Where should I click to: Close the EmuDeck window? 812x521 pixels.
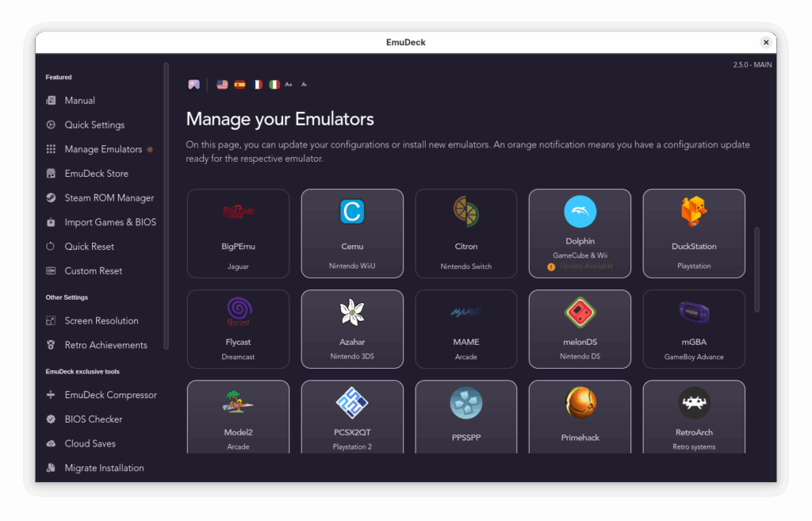[x=766, y=43]
